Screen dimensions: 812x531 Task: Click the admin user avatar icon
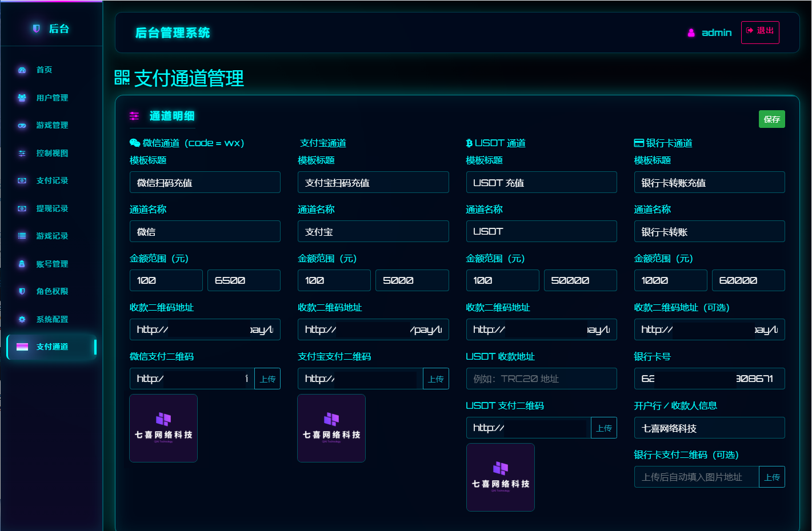pos(691,33)
